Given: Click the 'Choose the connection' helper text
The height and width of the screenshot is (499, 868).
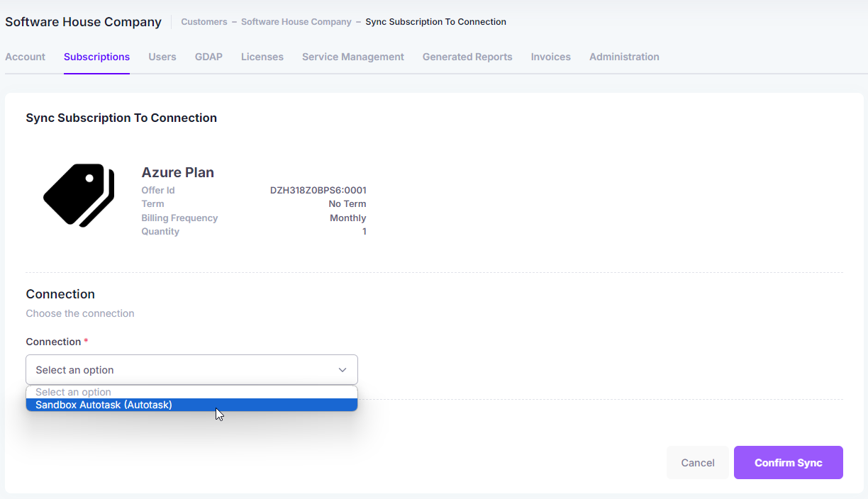Looking at the screenshot, I should (x=80, y=313).
